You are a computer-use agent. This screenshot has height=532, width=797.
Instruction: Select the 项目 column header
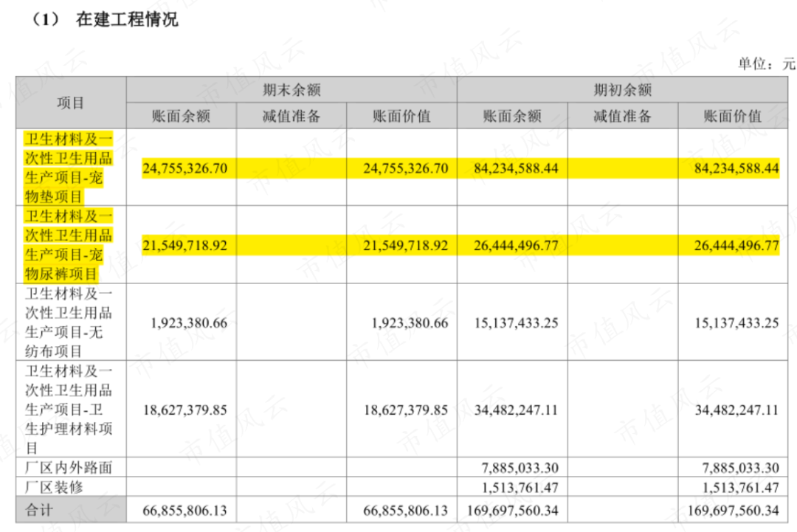[71, 103]
